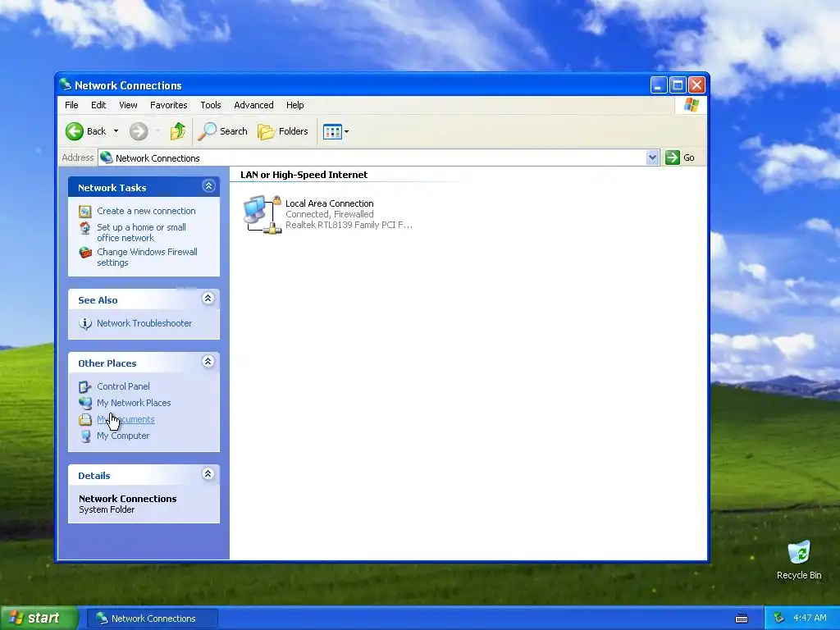Click the My Documents folder icon

click(x=85, y=419)
